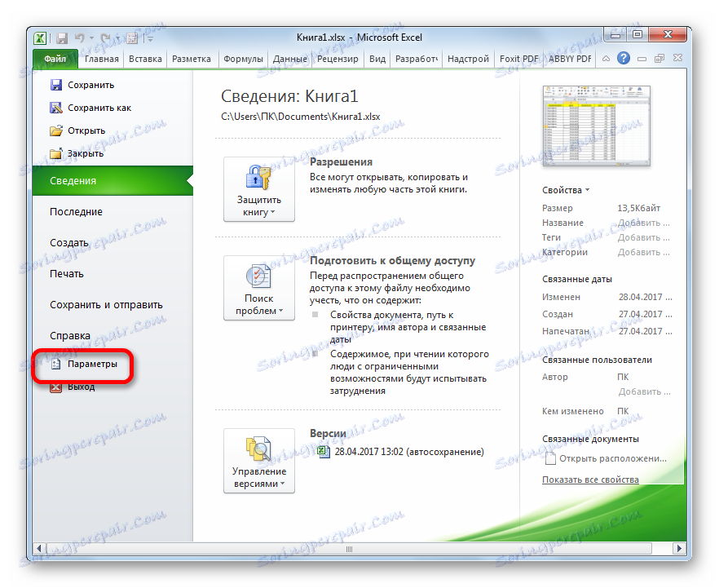Open Параметры options entry

pos(93,365)
